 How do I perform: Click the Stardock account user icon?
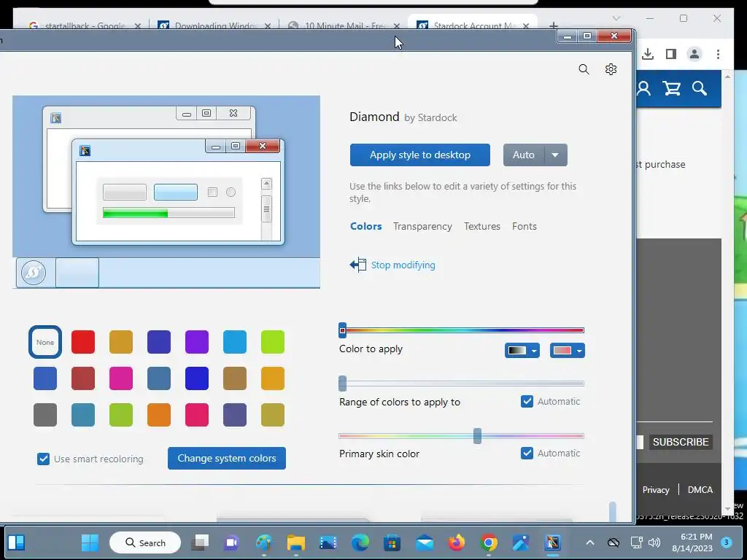[x=643, y=88]
